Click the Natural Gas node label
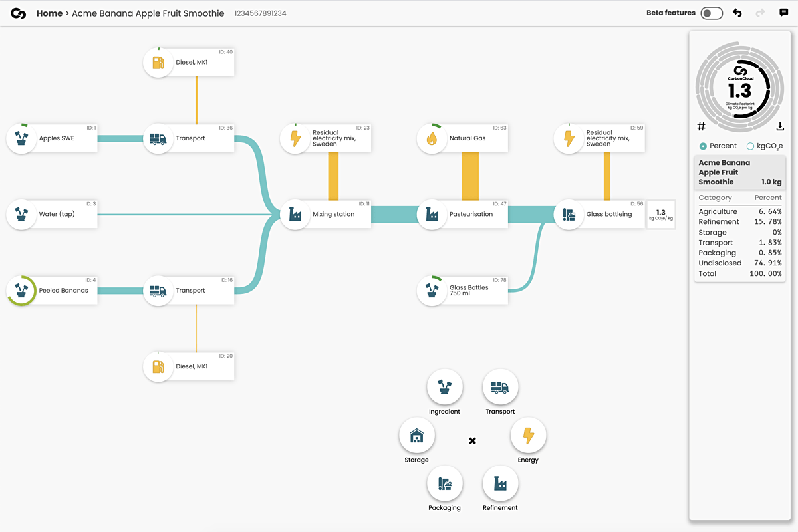 coord(467,138)
